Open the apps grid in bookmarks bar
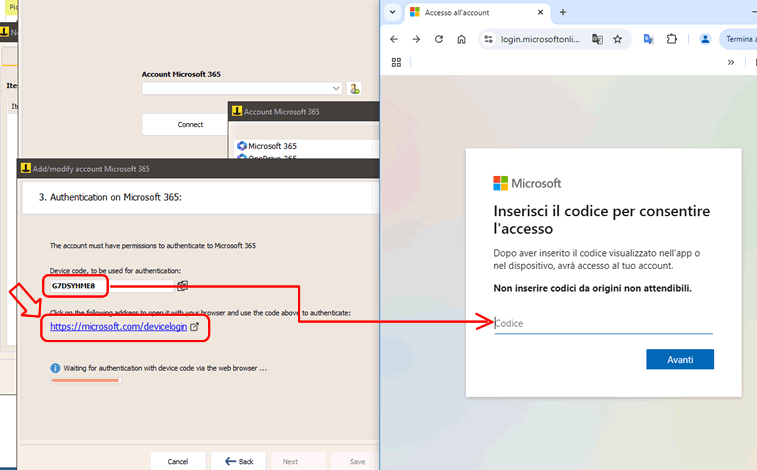This screenshot has width=757, height=470. pos(396,62)
